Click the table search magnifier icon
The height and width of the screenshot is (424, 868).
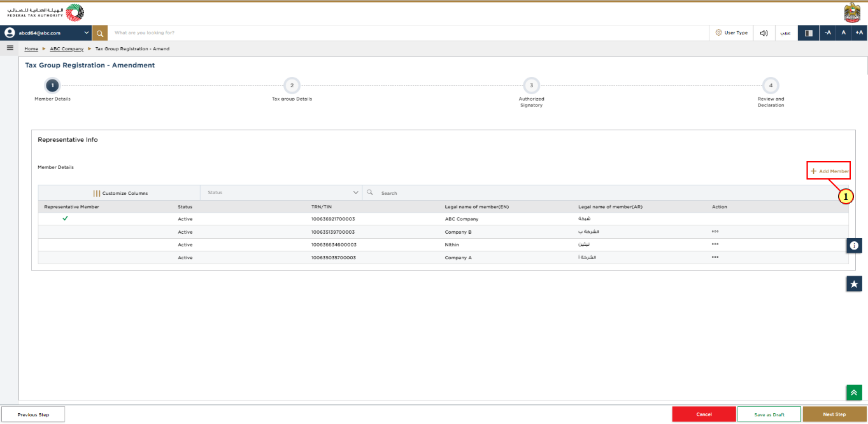pos(370,192)
